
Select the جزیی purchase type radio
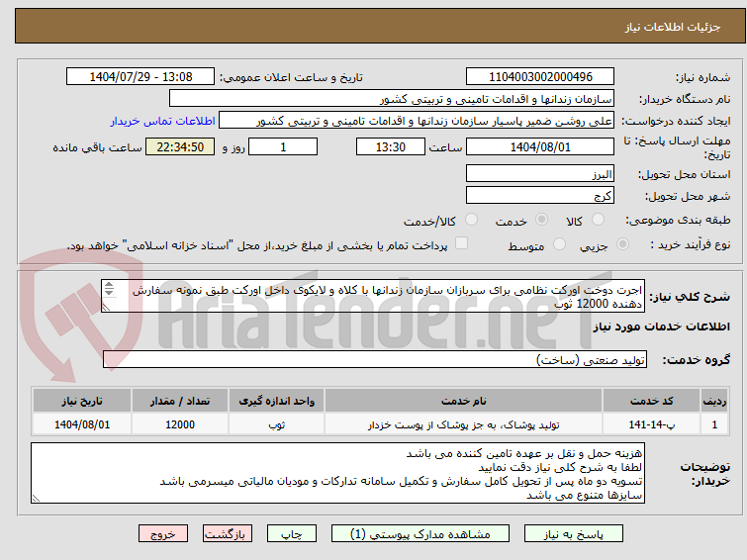pyautogui.click(x=622, y=244)
